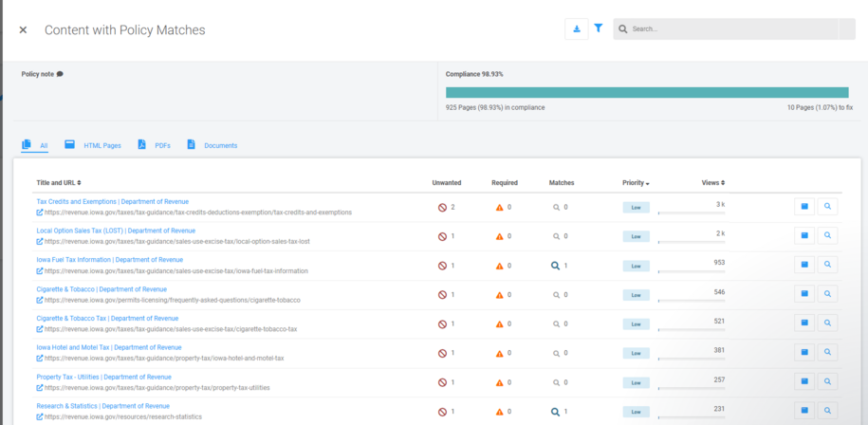
Task: Sort table by Views column
Action: point(712,182)
